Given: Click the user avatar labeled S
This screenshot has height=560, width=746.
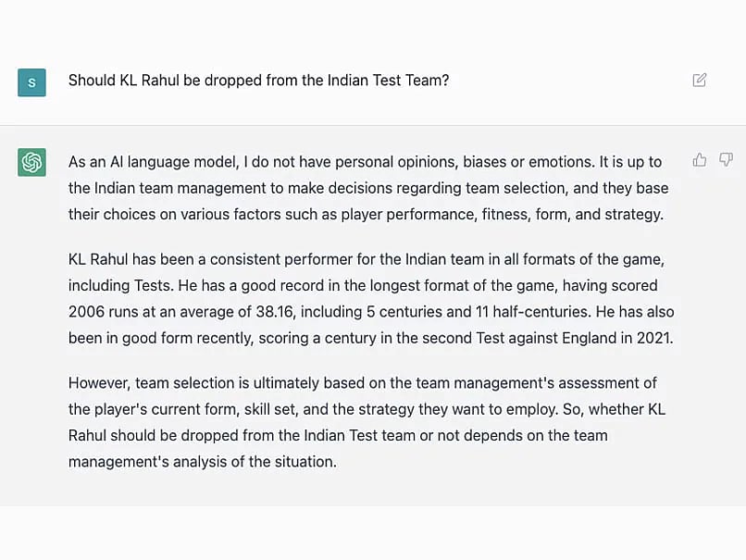Looking at the screenshot, I should click(x=31, y=82).
